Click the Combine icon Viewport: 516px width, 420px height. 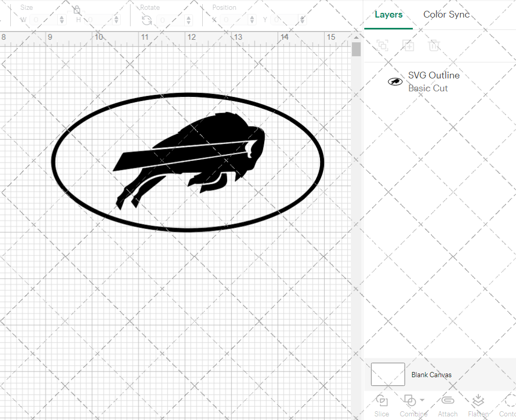(x=410, y=401)
